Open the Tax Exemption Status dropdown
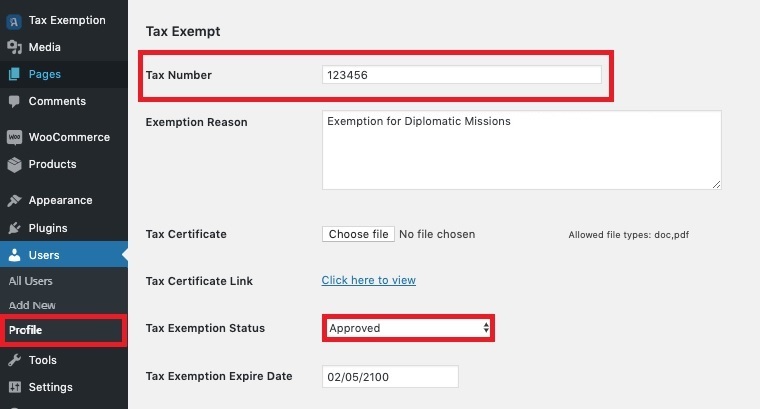Screen dimensions: 760x409 point(409,328)
